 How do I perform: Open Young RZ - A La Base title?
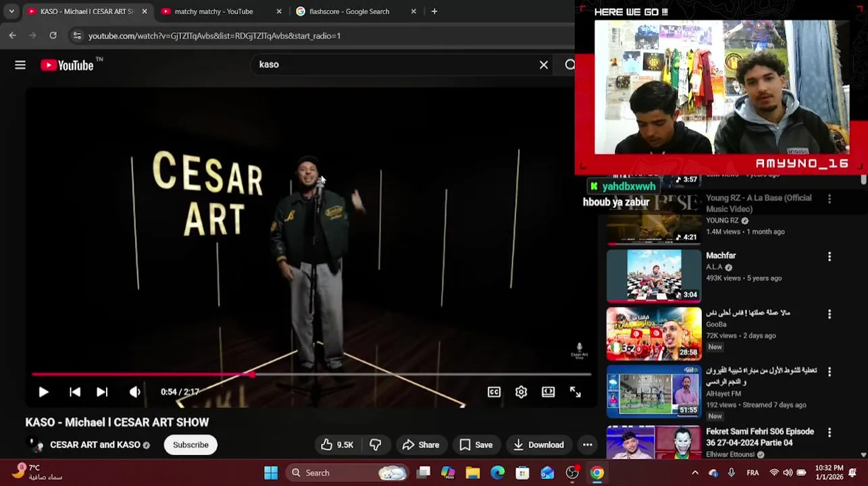click(759, 203)
